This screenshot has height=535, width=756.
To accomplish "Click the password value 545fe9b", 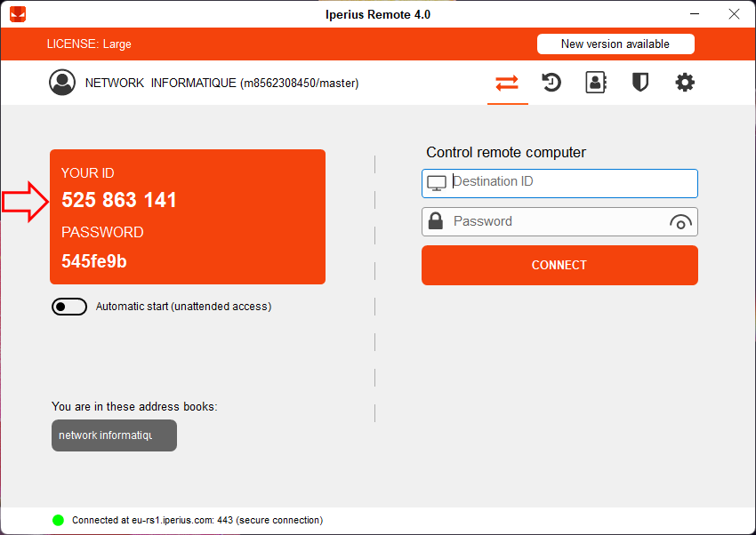I will pos(94,261).
